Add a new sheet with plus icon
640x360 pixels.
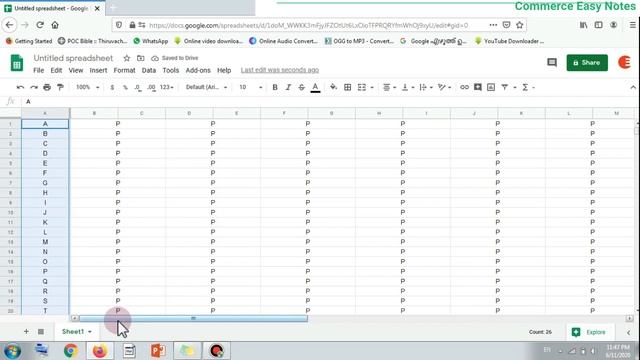tap(26, 331)
